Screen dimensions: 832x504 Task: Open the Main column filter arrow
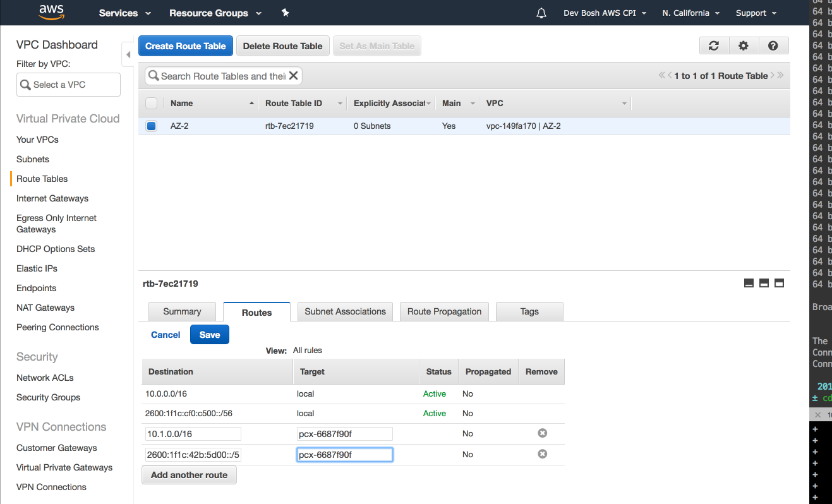[472, 104]
